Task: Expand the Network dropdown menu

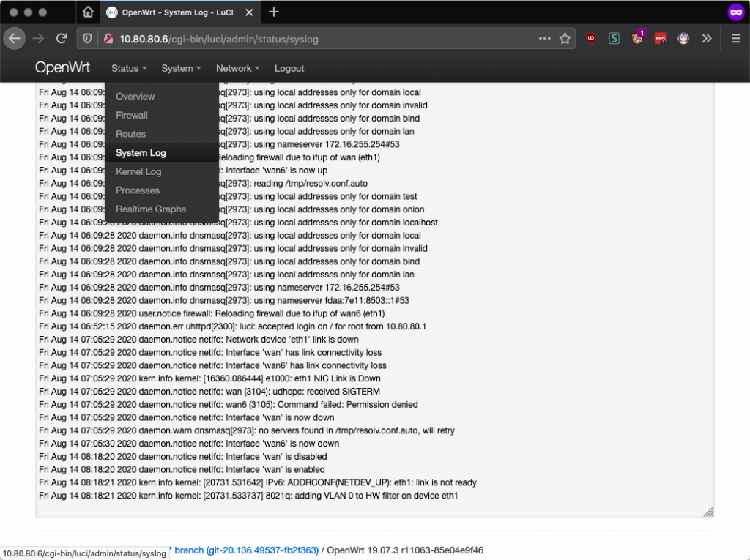Action: tap(238, 68)
